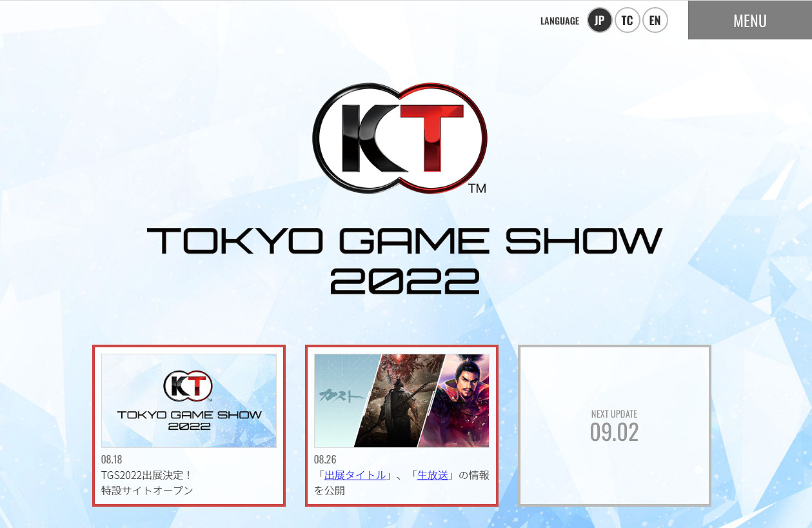Viewport: 812px width, 528px height.
Task: Click the NEXT UPDATE 09.02 card
Action: (614, 426)
